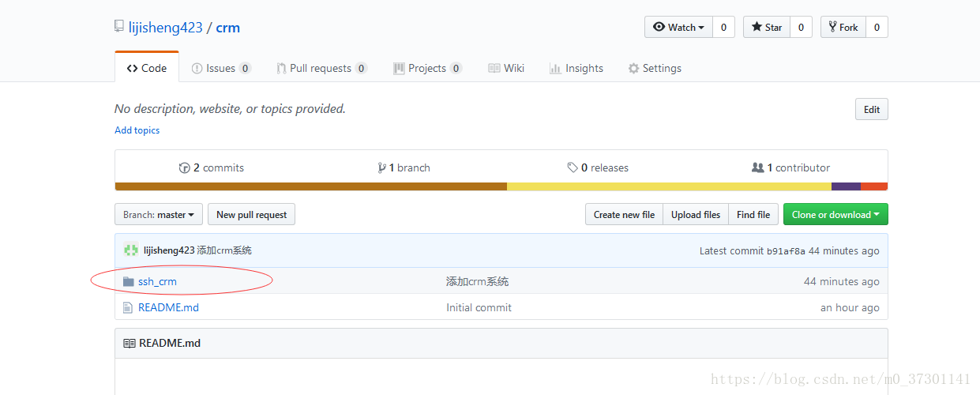Click the red segment of the language bar
980x395 pixels.
click(x=874, y=186)
